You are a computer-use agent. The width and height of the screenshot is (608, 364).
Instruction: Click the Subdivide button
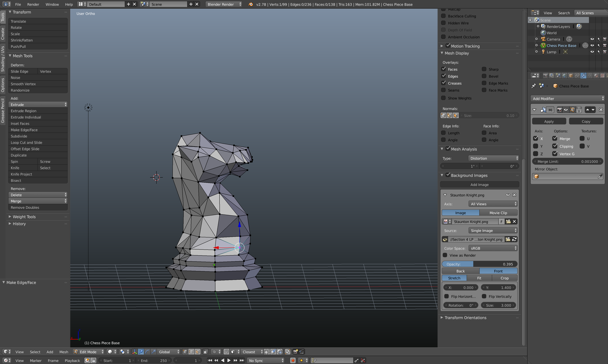click(x=38, y=136)
